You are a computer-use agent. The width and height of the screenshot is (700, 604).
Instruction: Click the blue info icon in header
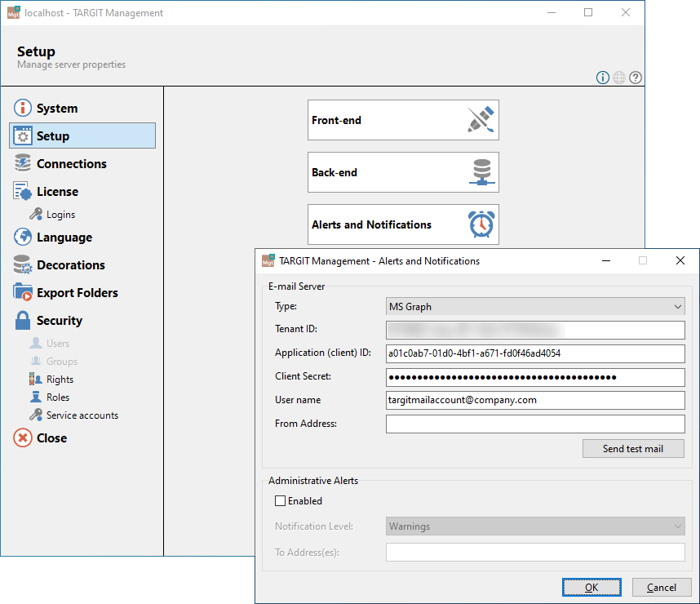[x=603, y=78]
